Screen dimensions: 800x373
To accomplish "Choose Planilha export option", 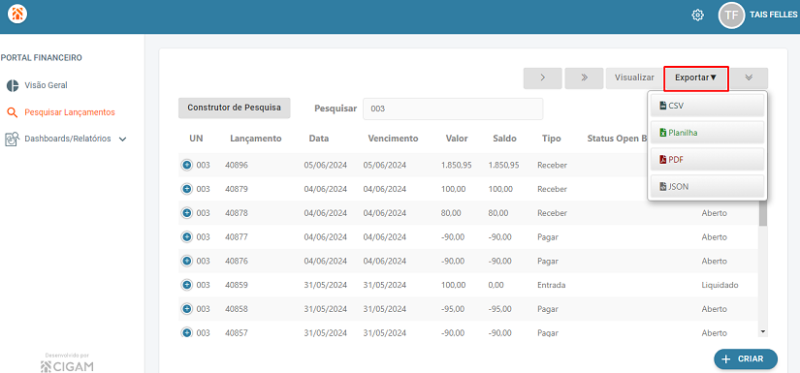I will pos(707,133).
